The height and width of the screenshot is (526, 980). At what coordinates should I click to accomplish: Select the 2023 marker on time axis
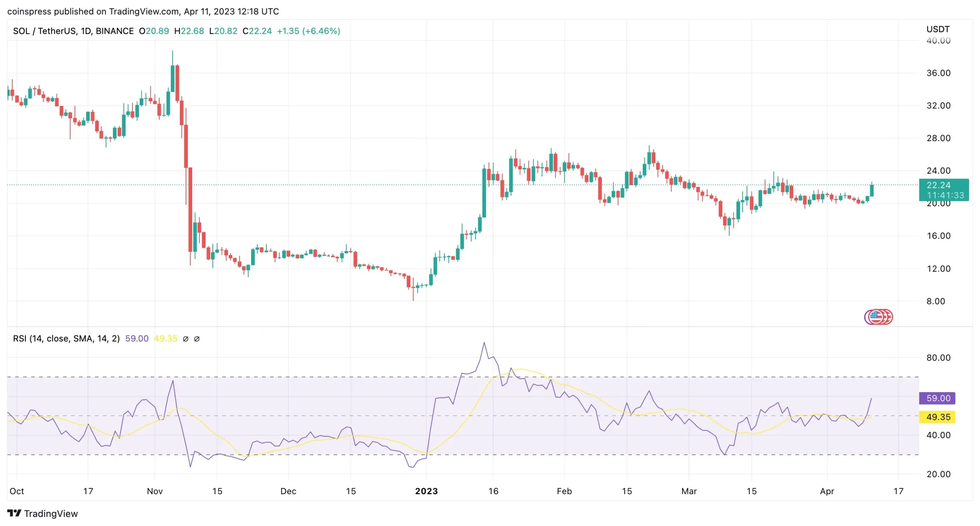426,491
